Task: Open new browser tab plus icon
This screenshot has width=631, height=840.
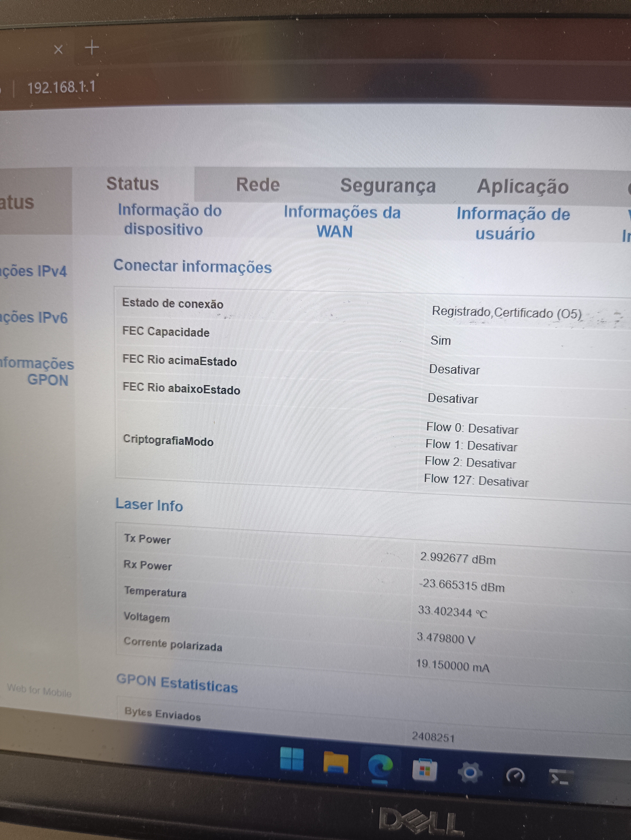Action: point(92,48)
